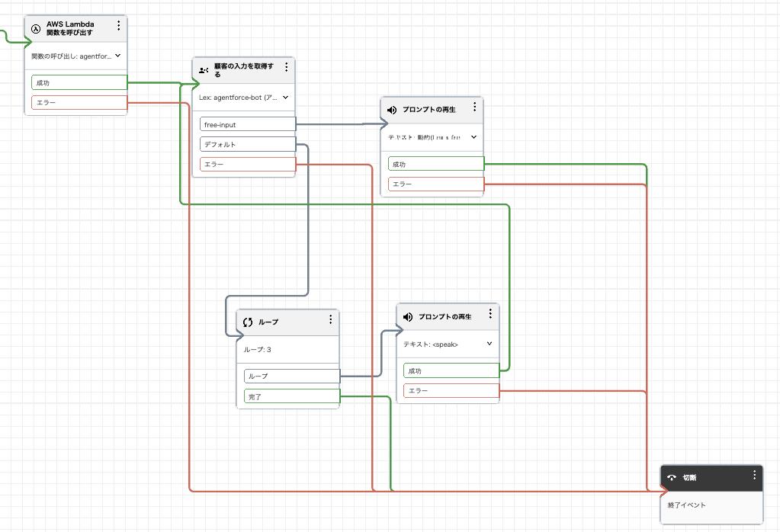Click プロンプトの再生 title of the 動的 text block
The width and height of the screenshot is (780, 532).
tap(429, 110)
